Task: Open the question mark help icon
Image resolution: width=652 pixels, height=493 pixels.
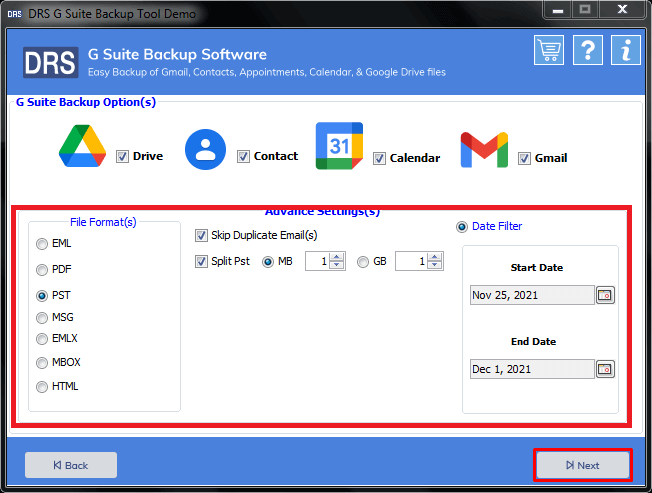Action: coord(588,50)
